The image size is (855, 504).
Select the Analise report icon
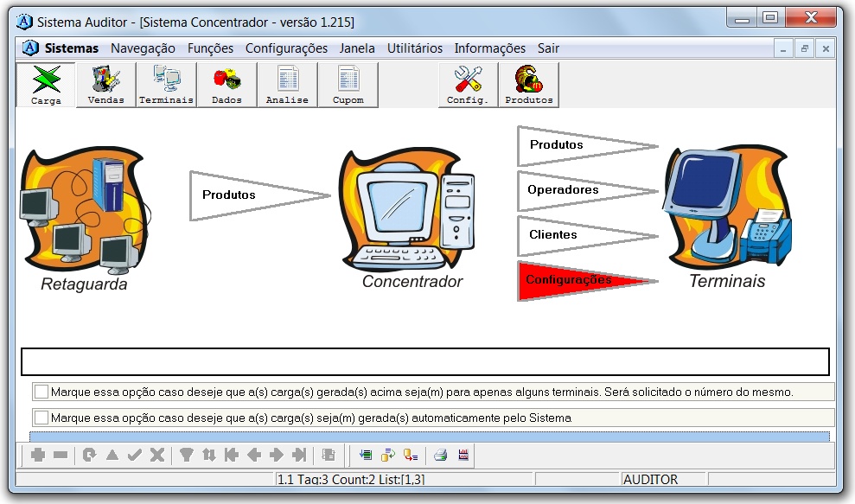coord(287,85)
